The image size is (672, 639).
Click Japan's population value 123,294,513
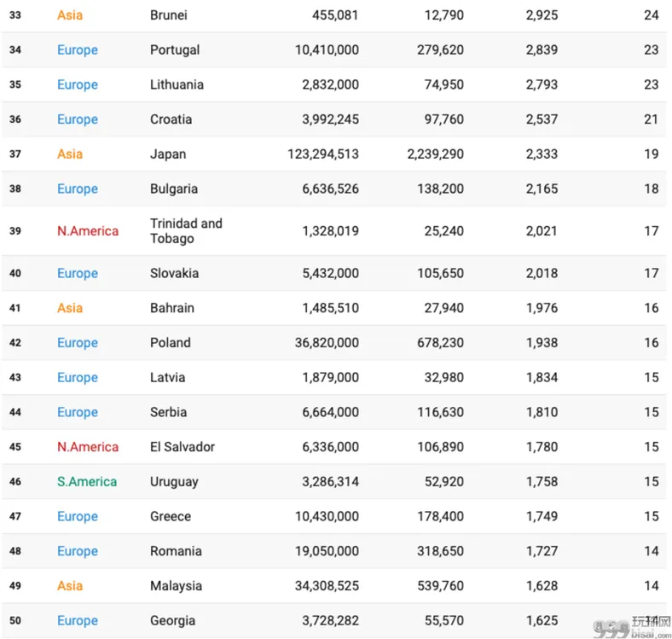click(323, 154)
